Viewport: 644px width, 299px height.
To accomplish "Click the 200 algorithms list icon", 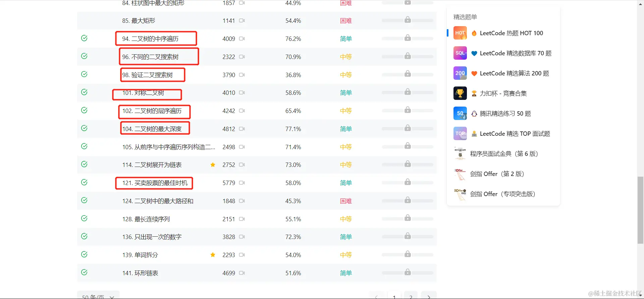I will click(460, 73).
